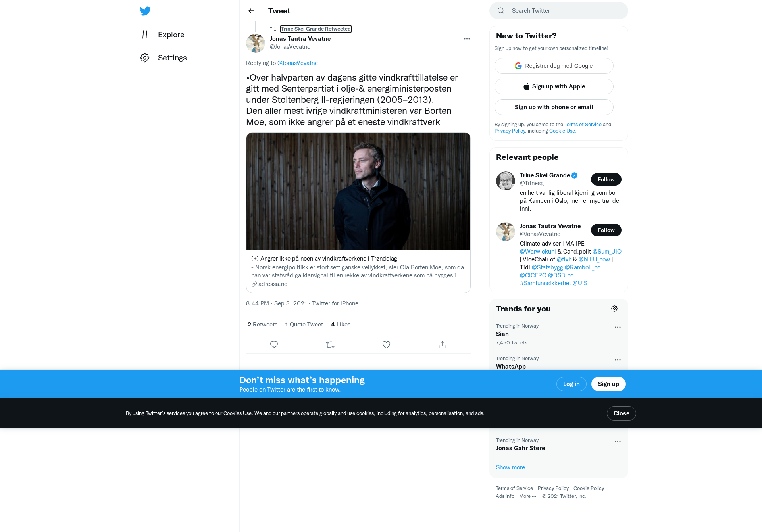The height and width of the screenshot is (532, 762).
Task: Click the Search Twitter field
Action: [x=558, y=11]
